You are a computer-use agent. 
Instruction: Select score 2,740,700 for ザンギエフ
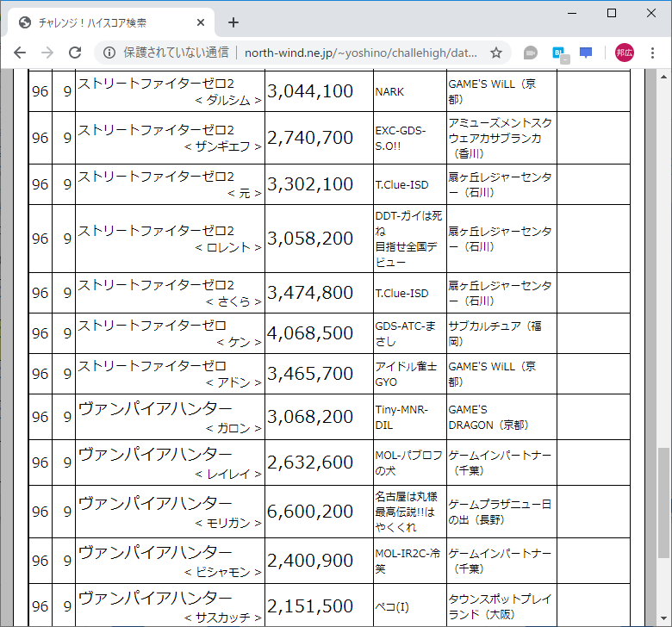tap(310, 138)
